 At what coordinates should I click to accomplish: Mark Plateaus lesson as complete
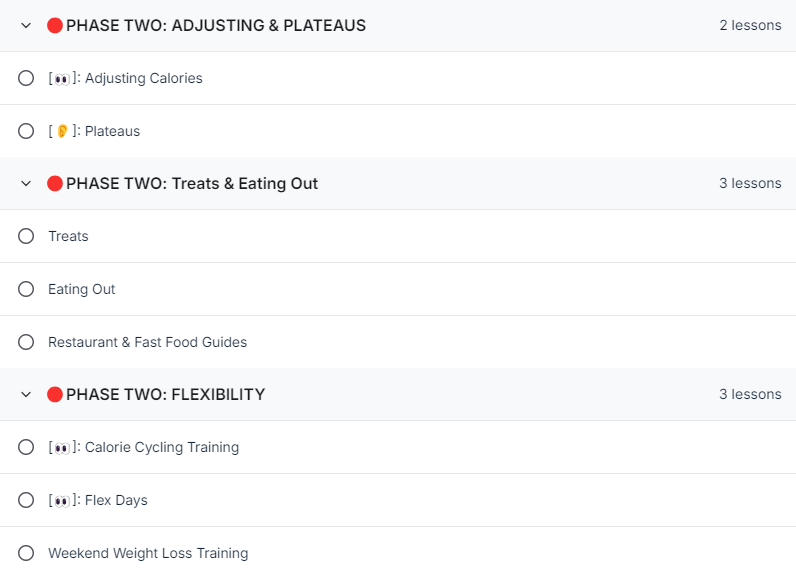click(26, 131)
